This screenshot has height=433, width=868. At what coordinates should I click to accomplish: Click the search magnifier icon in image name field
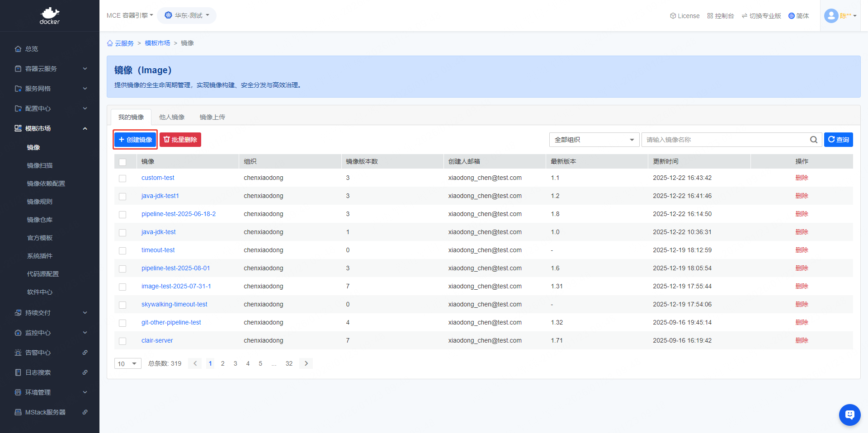point(813,140)
